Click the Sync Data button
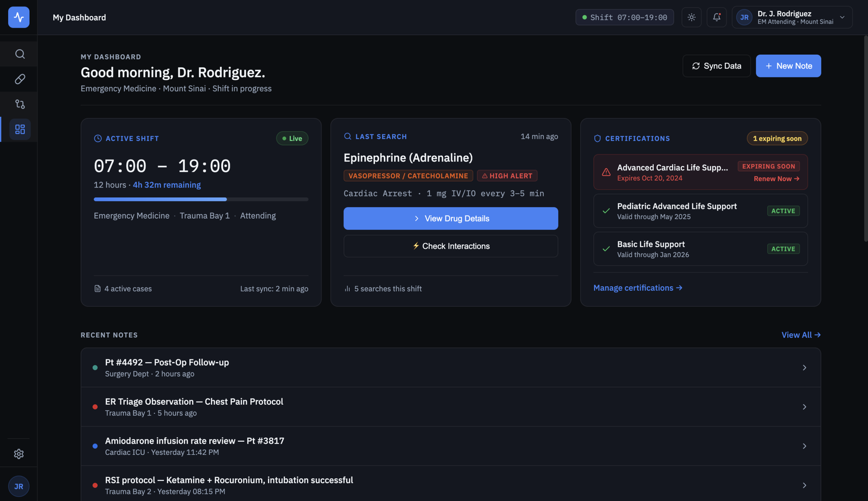The width and height of the screenshot is (868, 501). [x=716, y=66]
